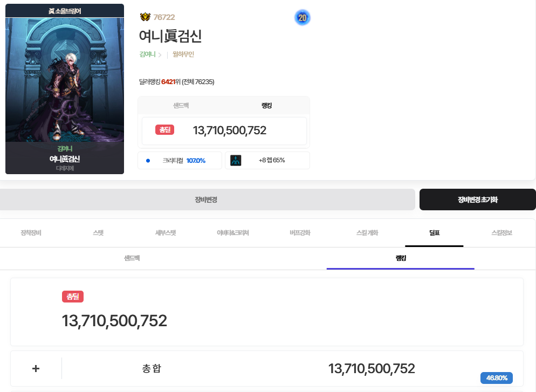The width and height of the screenshot is (536, 392).
Task: Switch to the 아바타&크리쳐 tab
Action: tap(233, 233)
